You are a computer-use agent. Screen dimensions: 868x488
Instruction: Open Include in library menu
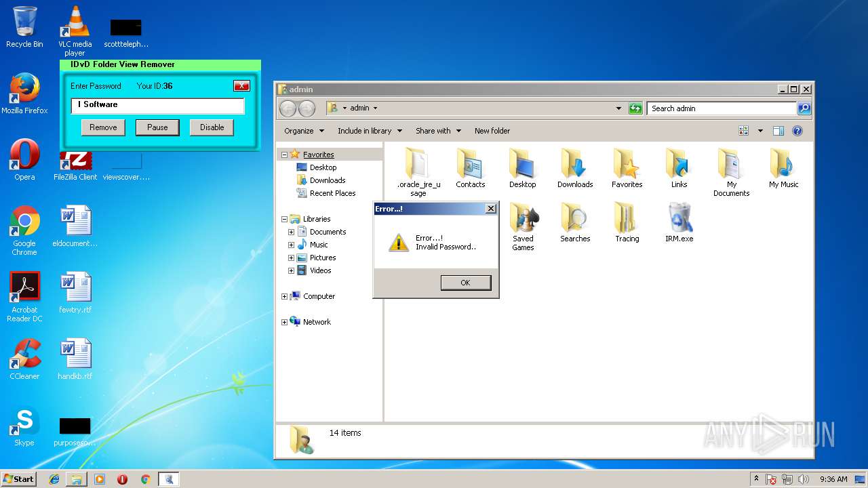370,131
